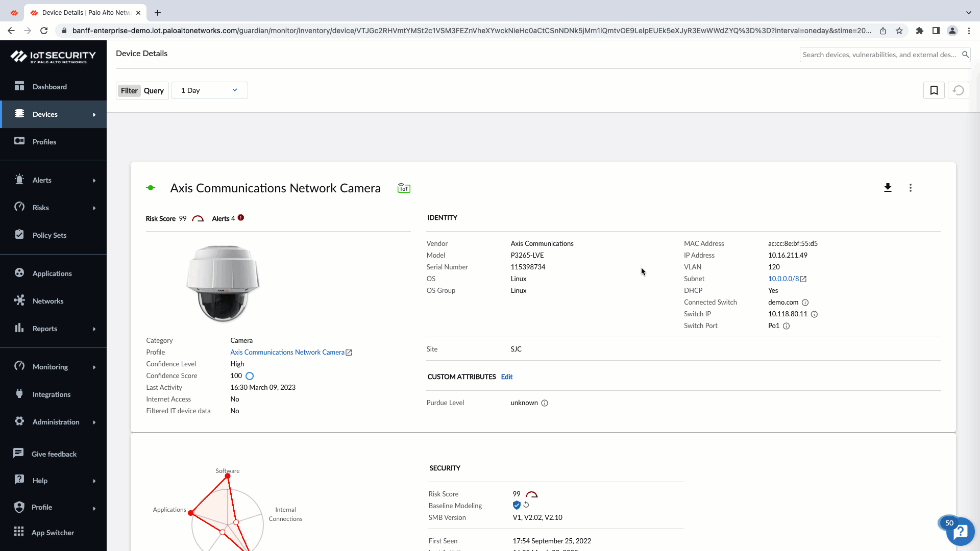Open the 1 Day time range dropdown
The image size is (980, 551).
point(209,90)
